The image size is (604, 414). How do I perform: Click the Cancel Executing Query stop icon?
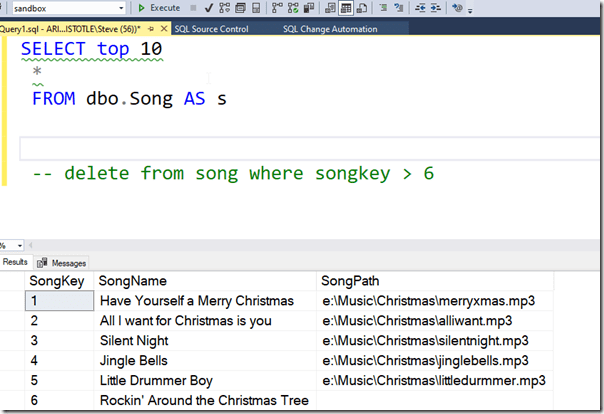[x=193, y=8]
